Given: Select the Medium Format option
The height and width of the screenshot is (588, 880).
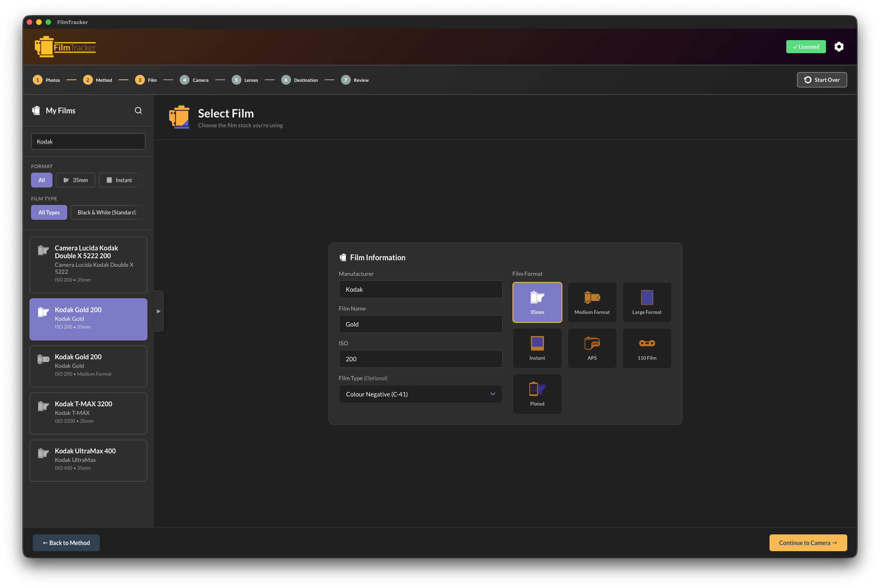Looking at the screenshot, I should click(592, 302).
